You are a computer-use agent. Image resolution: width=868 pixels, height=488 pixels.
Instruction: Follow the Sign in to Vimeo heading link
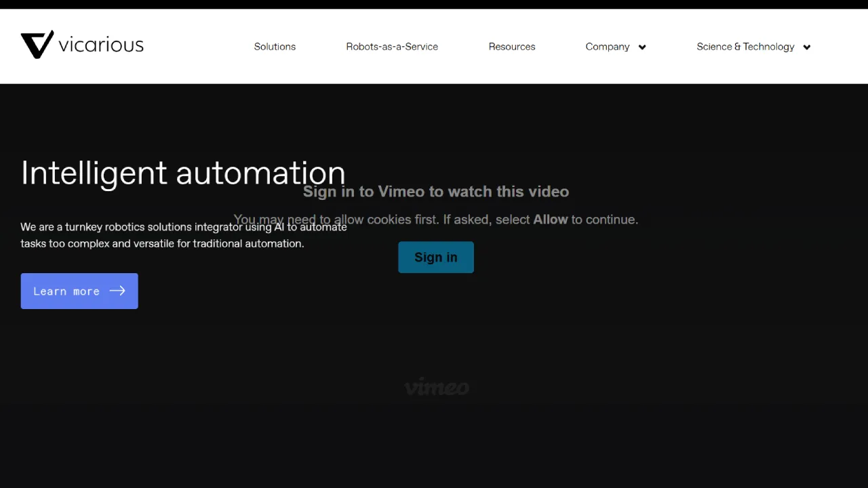(x=436, y=192)
